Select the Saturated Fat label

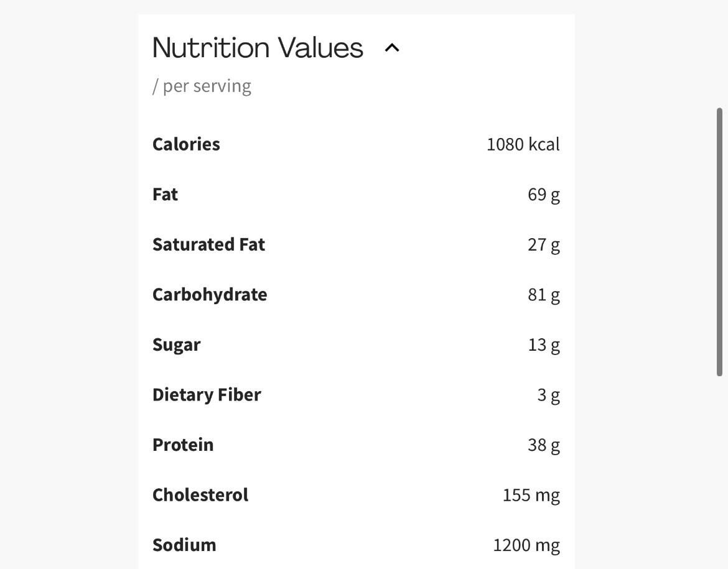click(x=208, y=244)
